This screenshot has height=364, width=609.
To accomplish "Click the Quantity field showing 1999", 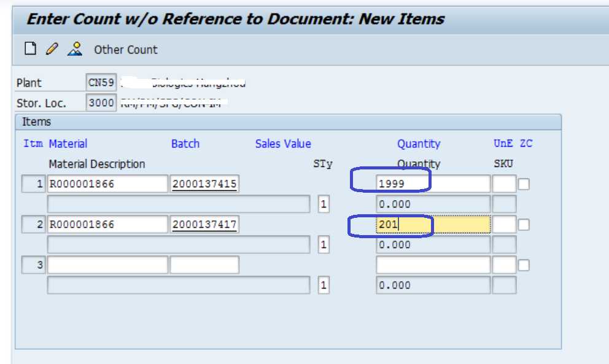I will [433, 184].
